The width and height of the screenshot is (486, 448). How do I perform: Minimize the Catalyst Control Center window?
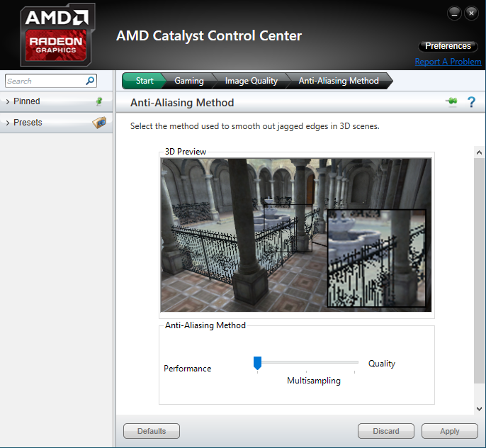454,13
